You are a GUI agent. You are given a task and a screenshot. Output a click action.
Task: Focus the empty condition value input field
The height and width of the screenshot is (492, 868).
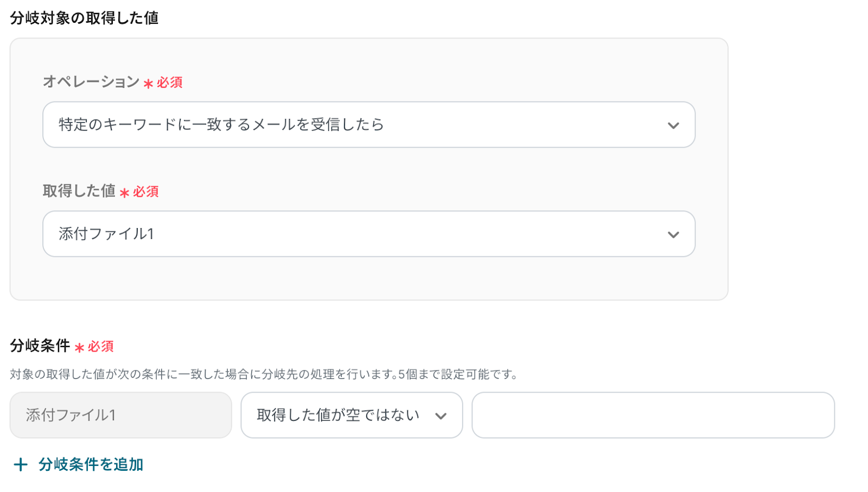pyautogui.click(x=653, y=415)
